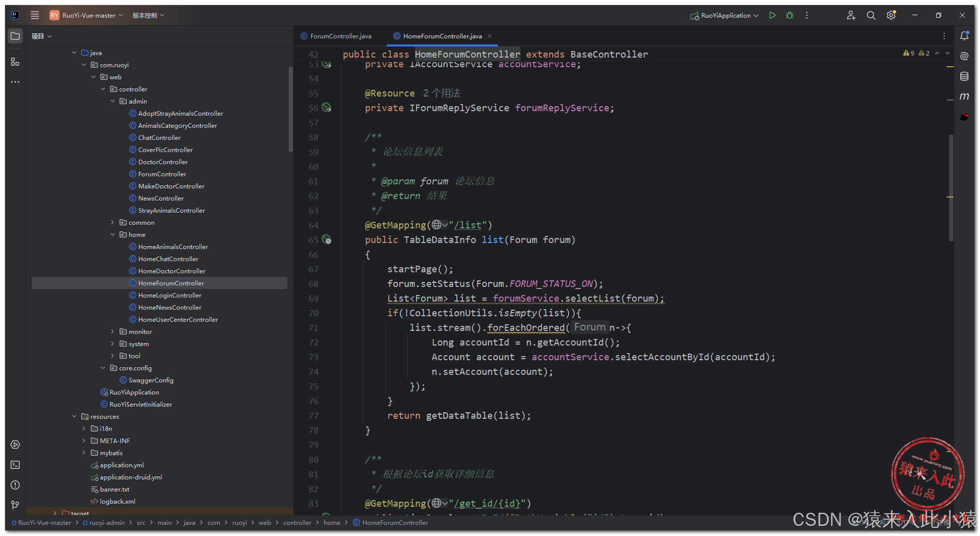Open the AI Assistant spiral icon

click(964, 56)
